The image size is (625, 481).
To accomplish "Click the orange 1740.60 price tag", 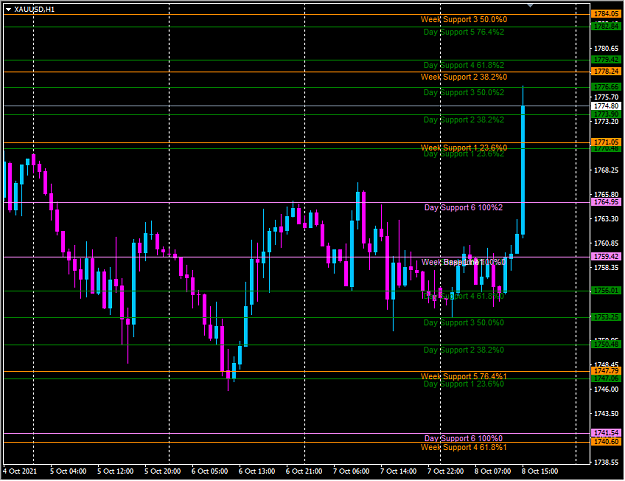I will [x=606, y=442].
